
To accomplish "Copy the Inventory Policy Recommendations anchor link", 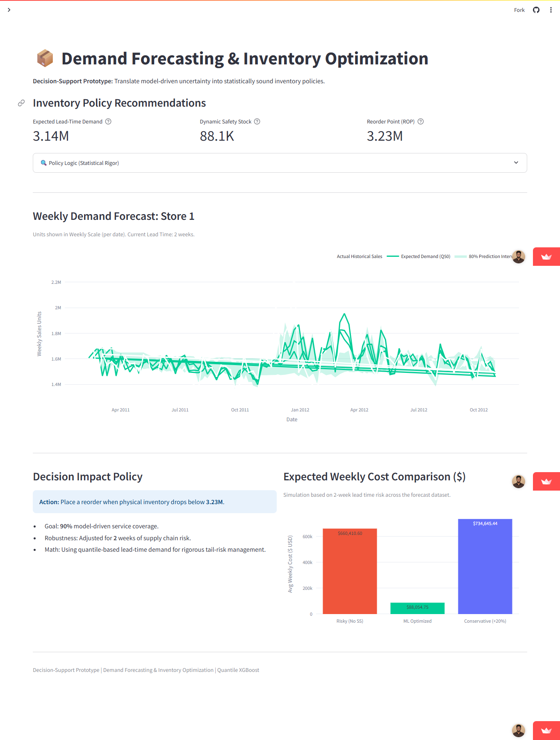I will pyautogui.click(x=21, y=103).
